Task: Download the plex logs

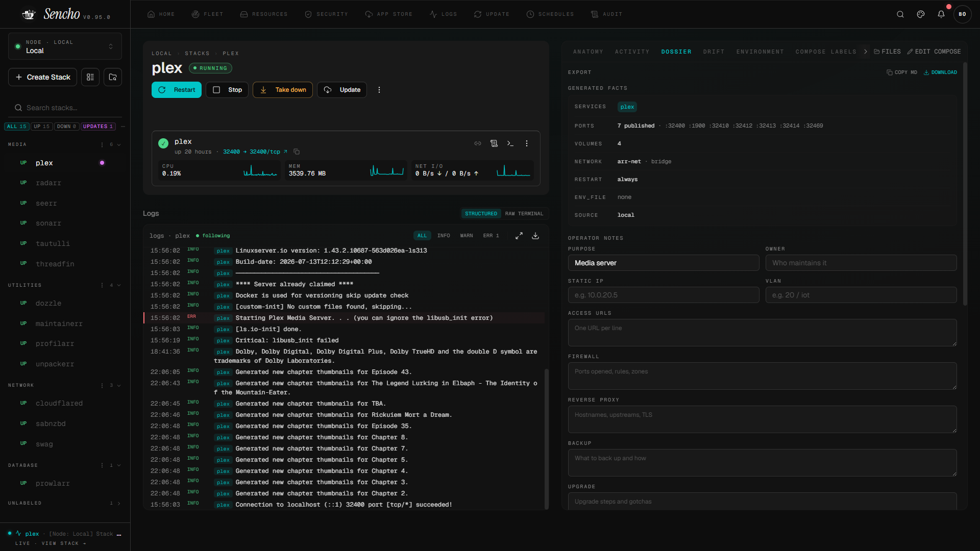Action: click(535, 236)
